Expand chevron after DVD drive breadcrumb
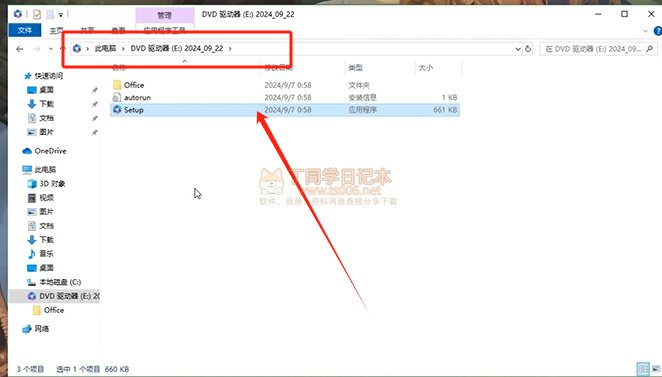Image resolution: width=662 pixels, height=377 pixels. pyautogui.click(x=230, y=49)
